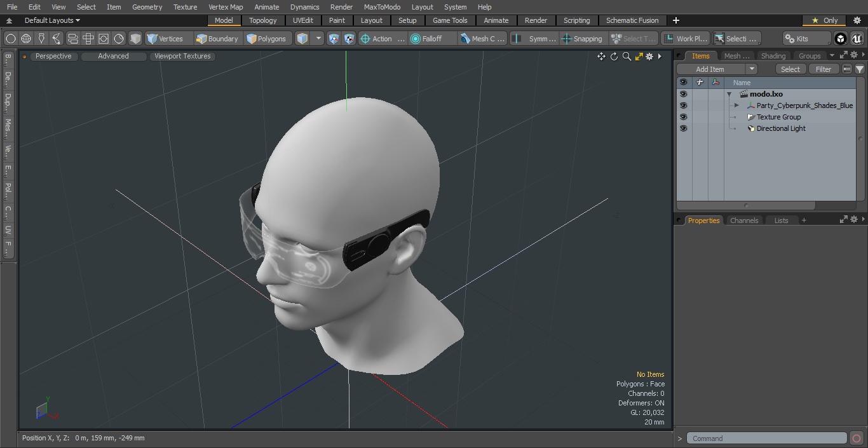Screen dimensions: 868x448
Task: Click the Action Center tool
Action: [x=383, y=39]
